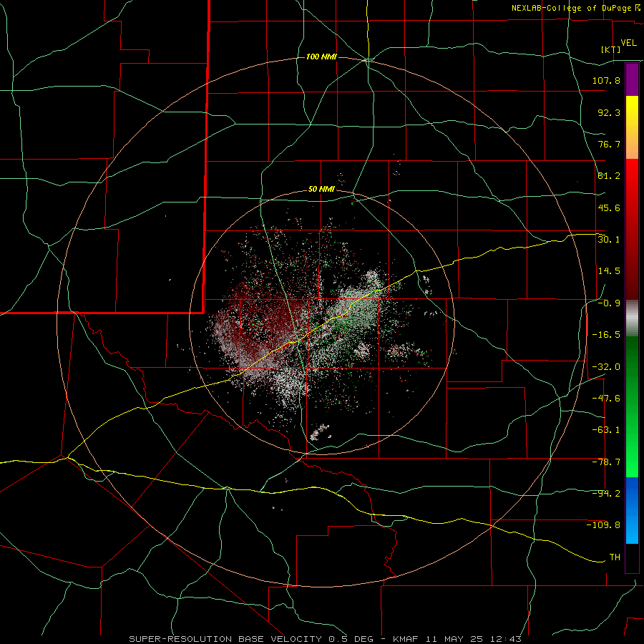Image resolution: width=644 pixels, height=644 pixels.
Task: Click the -78.7 velocity scale value
Action: click(x=606, y=462)
